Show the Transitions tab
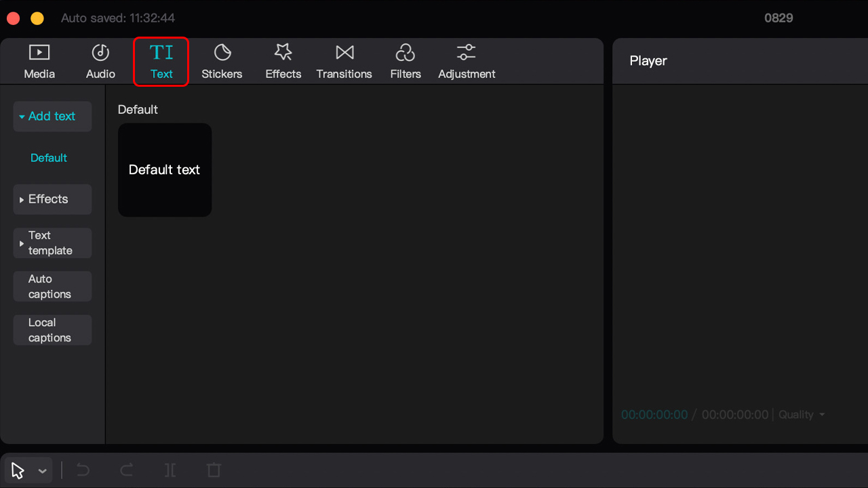 (x=344, y=62)
